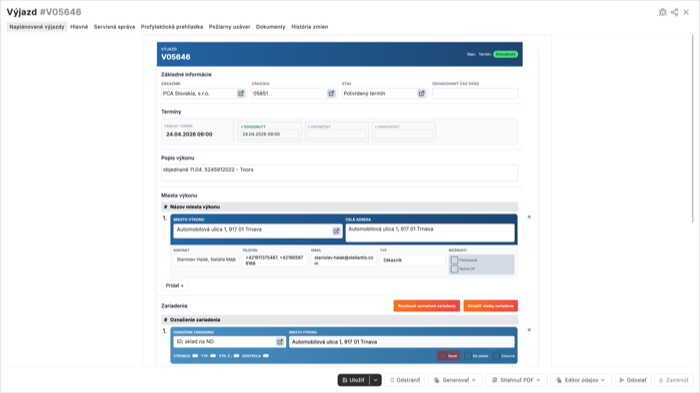
Task: Focus the Odhadovaný čas input field
Action: coord(475,93)
